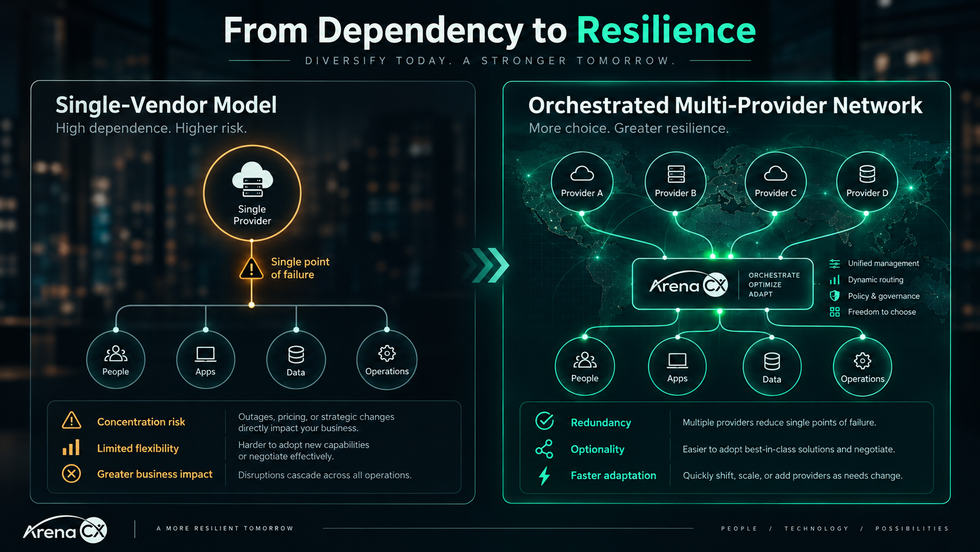Click the 'ORCHESTRATE' text in the ArenaCX box
980x552 pixels.
[774, 275]
